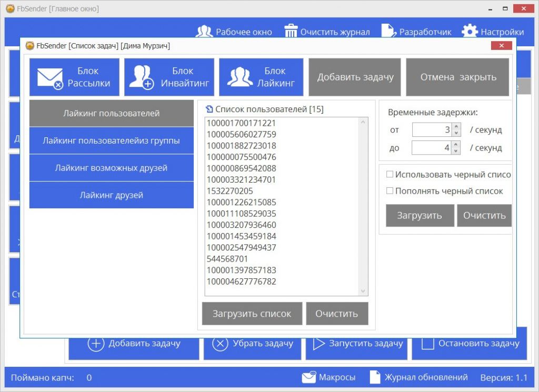Image resolution: width=539 pixels, height=392 pixels.
Task: Click the trash can icon for Очистить журнал
Action: [291, 30]
